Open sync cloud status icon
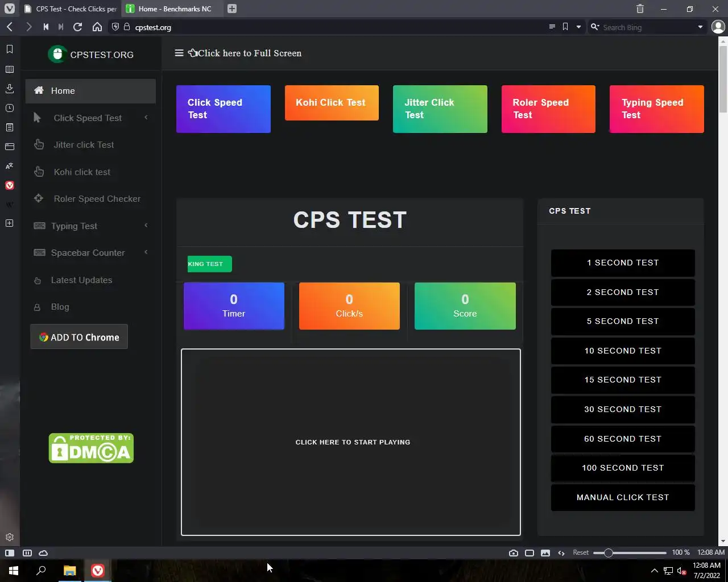Image resolution: width=728 pixels, height=582 pixels. click(43, 553)
